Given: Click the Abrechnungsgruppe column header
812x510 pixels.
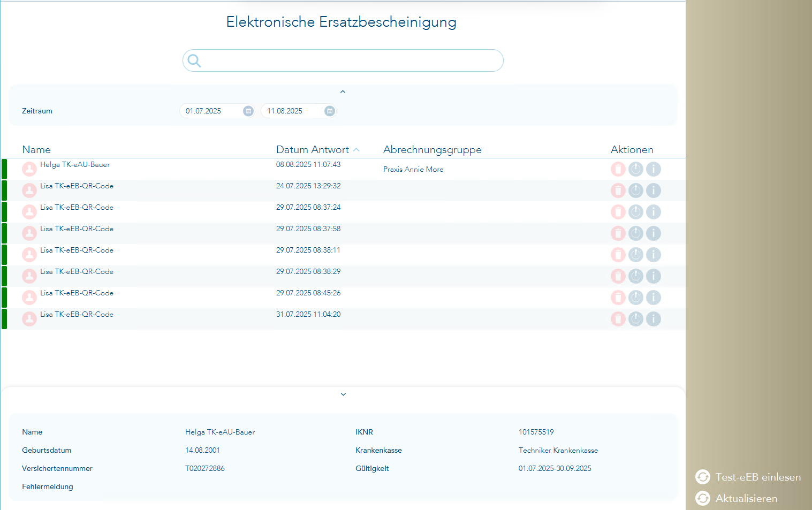Looking at the screenshot, I should pos(432,150).
